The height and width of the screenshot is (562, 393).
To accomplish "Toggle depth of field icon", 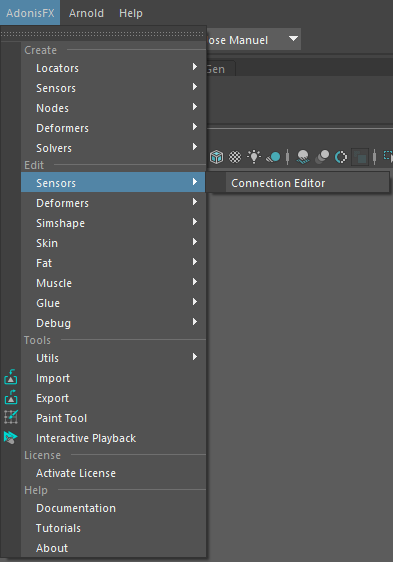I will [x=360, y=157].
